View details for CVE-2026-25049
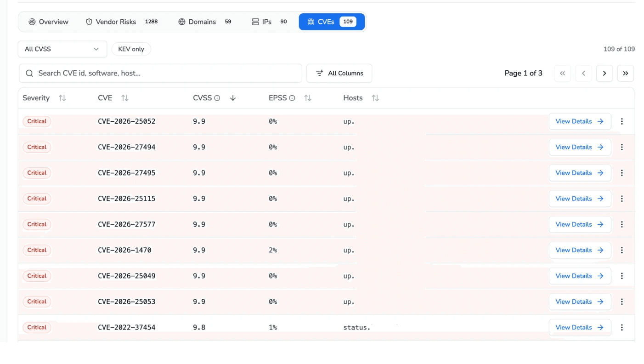Image resolution: width=644 pixels, height=364 pixels. click(580, 276)
